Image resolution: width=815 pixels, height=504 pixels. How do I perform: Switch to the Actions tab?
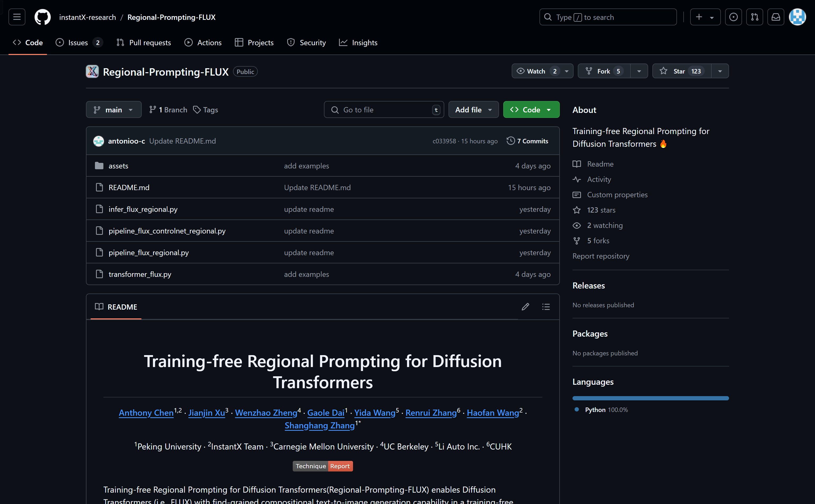(x=203, y=43)
